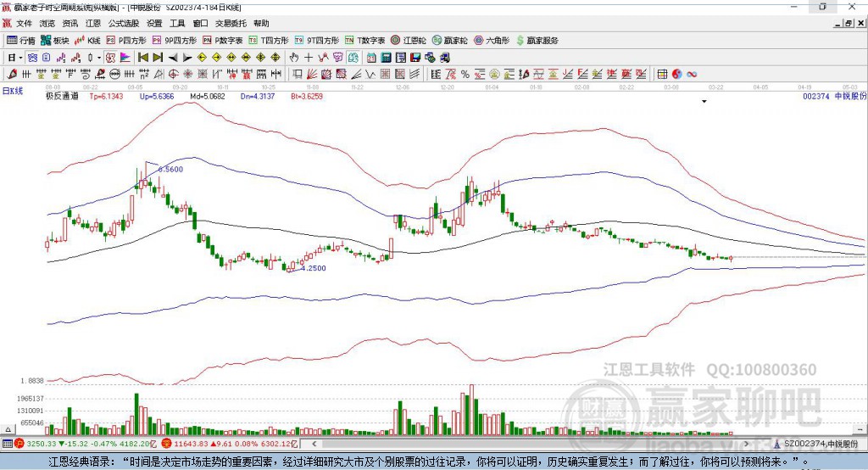Open the 帮助 menu

click(x=261, y=23)
